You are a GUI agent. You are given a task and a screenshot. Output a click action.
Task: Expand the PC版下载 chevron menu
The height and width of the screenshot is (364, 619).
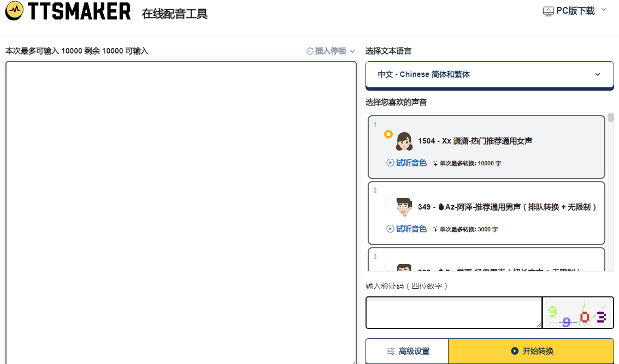pos(604,10)
